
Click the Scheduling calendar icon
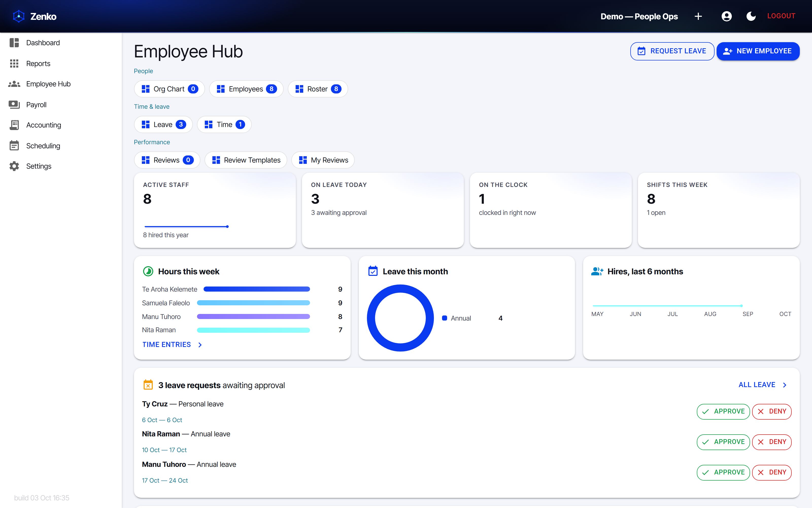click(14, 146)
